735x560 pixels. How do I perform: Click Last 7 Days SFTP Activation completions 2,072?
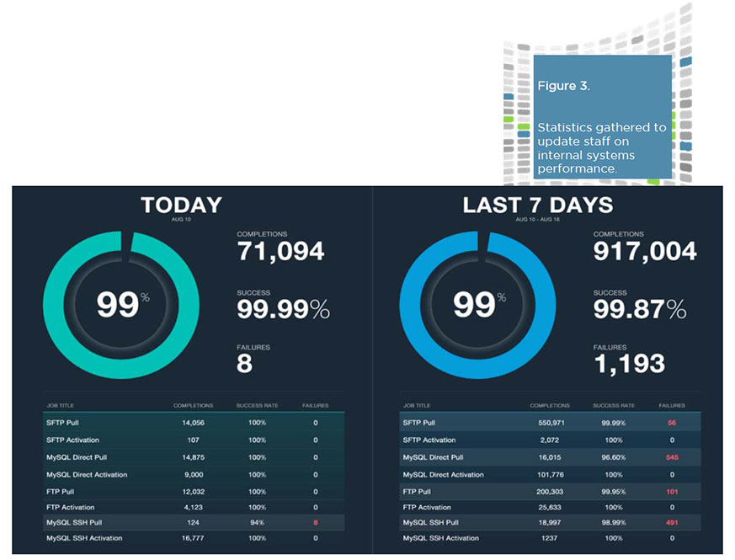[550, 440]
